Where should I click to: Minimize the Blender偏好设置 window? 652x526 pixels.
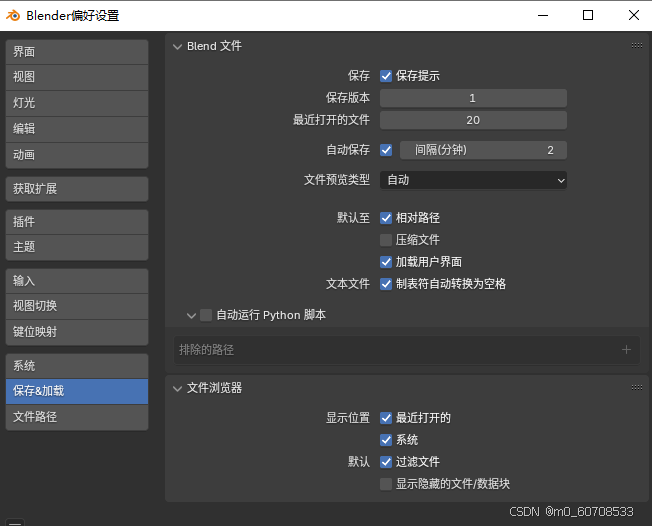[543, 15]
